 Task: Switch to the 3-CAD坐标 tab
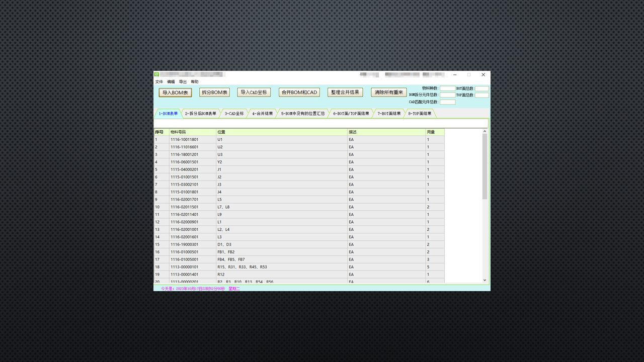click(234, 114)
